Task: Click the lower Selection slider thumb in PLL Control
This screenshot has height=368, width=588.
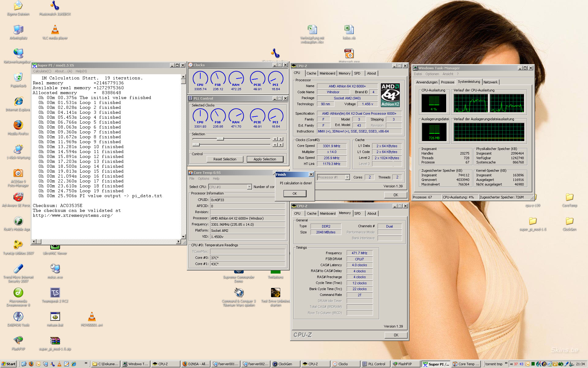Action: tap(196, 144)
